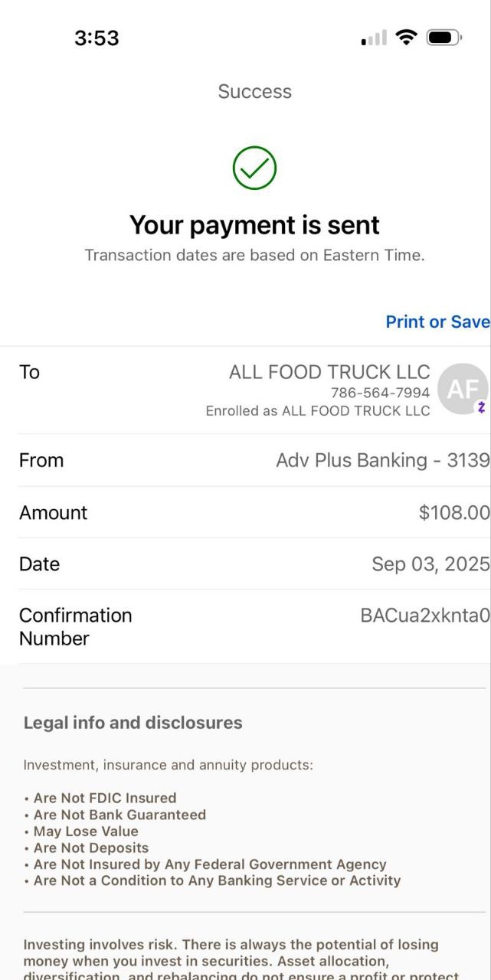Tap the battery indicator icon
The height and width of the screenshot is (980, 491).
click(444, 38)
